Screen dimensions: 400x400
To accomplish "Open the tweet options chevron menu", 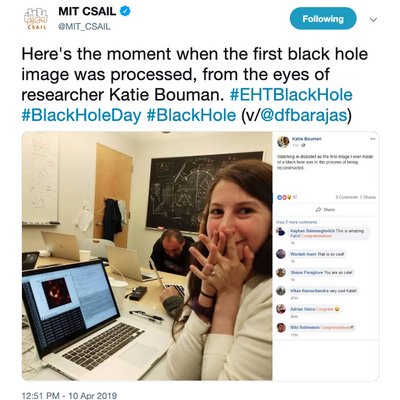I will [373, 20].
